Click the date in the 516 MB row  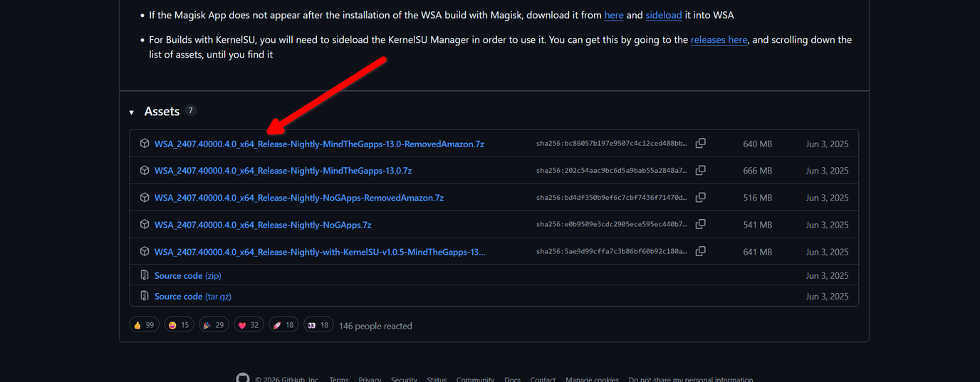pyautogui.click(x=828, y=198)
